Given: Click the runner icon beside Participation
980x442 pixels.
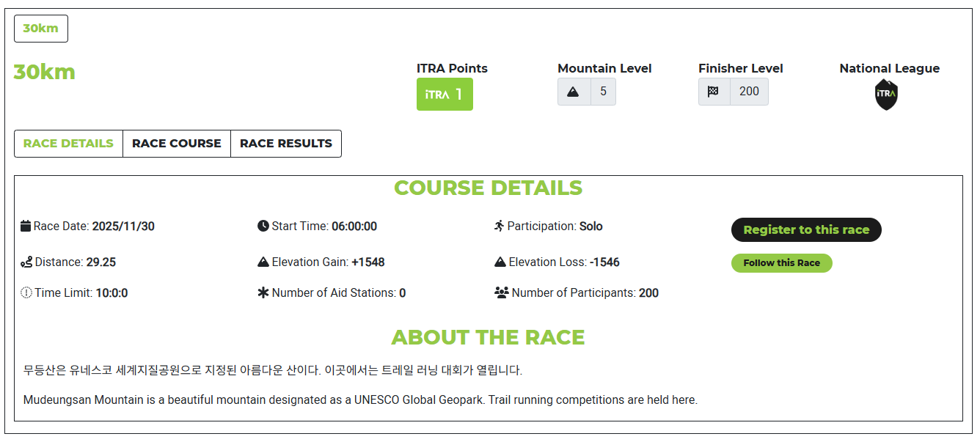Looking at the screenshot, I should point(500,226).
